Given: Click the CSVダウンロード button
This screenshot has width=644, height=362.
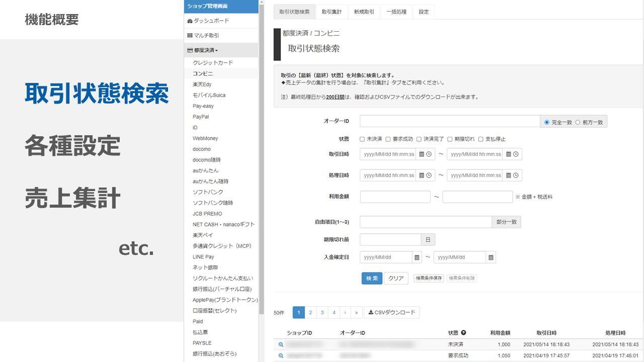Looking at the screenshot, I should pos(392,312).
